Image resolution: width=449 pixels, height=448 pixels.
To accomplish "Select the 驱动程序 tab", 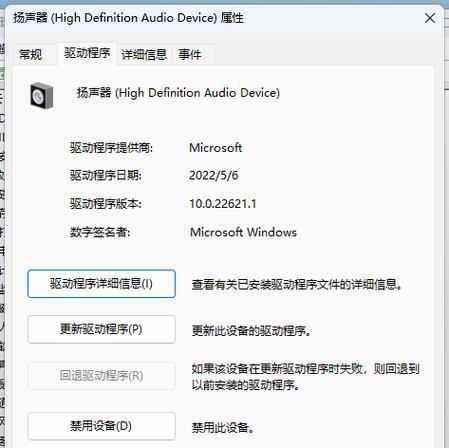I will click(87, 53).
